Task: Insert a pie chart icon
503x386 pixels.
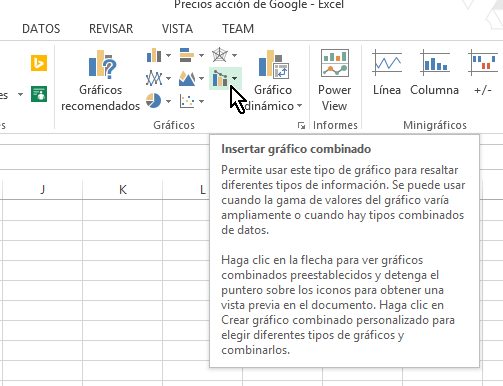Action: click(154, 101)
